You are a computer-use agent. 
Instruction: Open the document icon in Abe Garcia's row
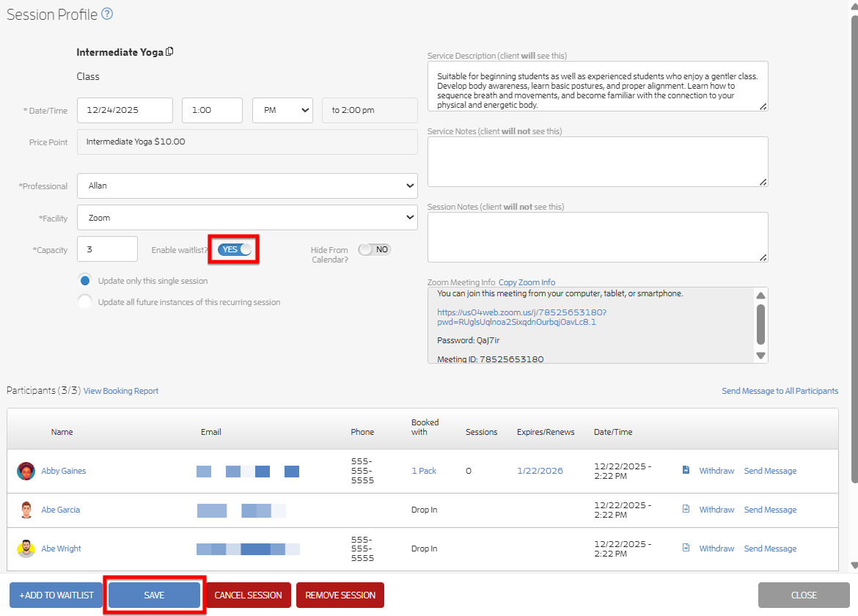click(x=686, y=509)
